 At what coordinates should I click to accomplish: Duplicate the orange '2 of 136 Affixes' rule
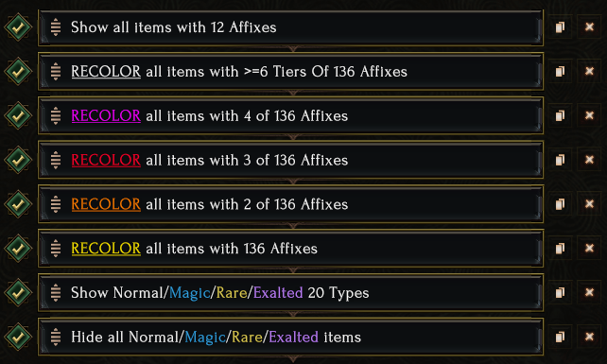560,204
